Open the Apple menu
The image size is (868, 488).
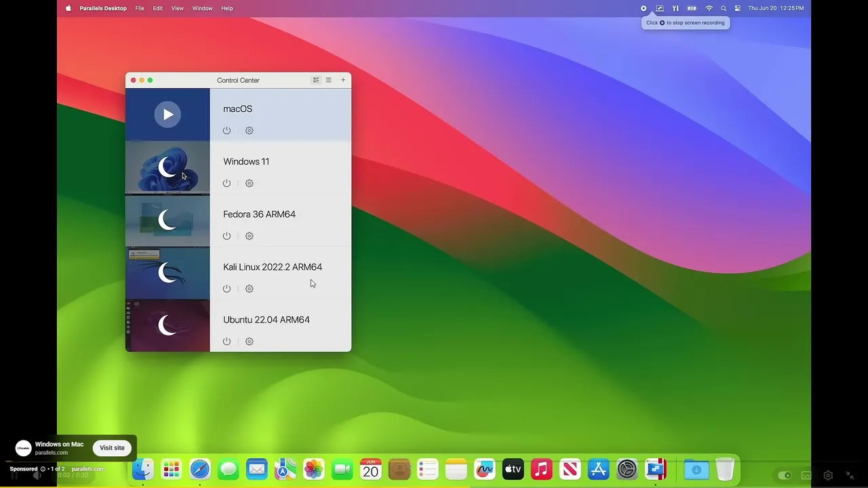pos(68,8)
